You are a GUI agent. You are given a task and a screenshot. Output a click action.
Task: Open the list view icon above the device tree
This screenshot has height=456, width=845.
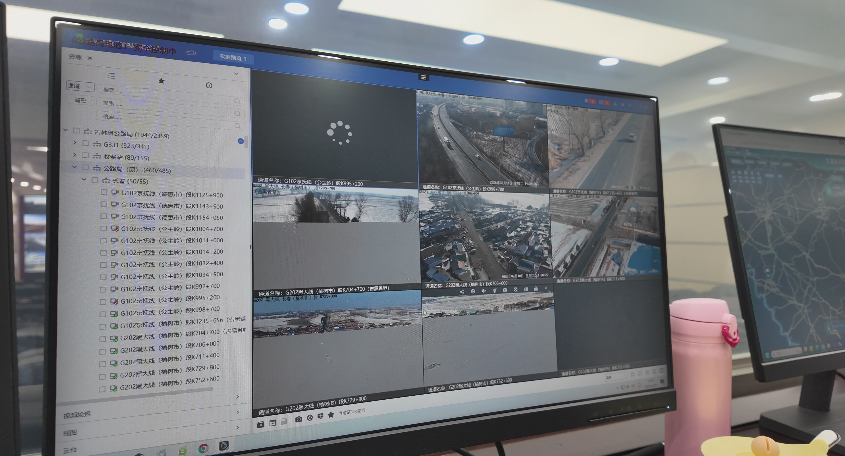pos(111,76)
